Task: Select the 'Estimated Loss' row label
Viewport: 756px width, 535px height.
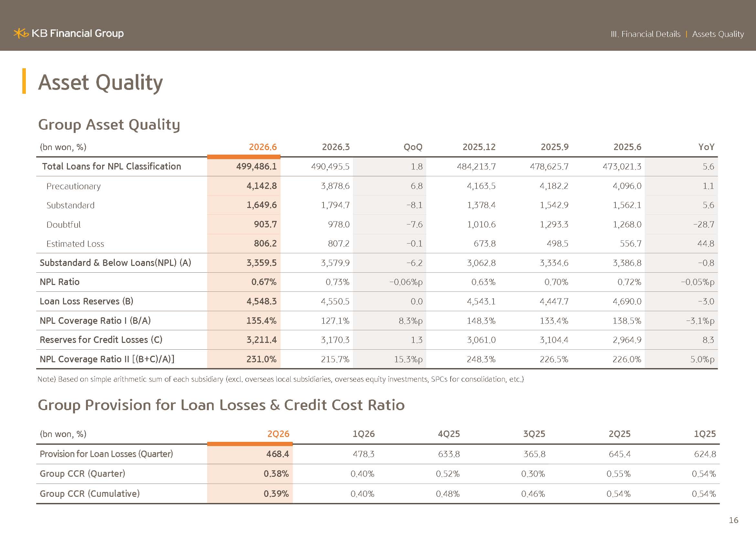Action: (x=75, y=244)
